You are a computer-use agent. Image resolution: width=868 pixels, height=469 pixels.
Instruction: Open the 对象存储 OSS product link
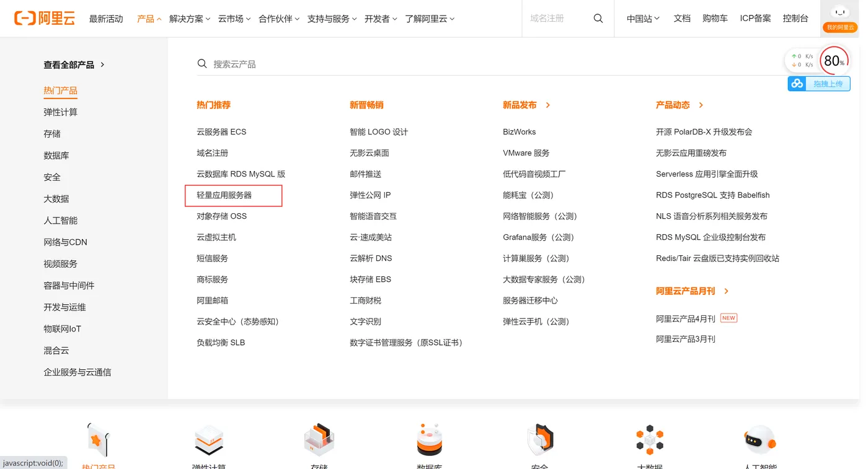221,216
